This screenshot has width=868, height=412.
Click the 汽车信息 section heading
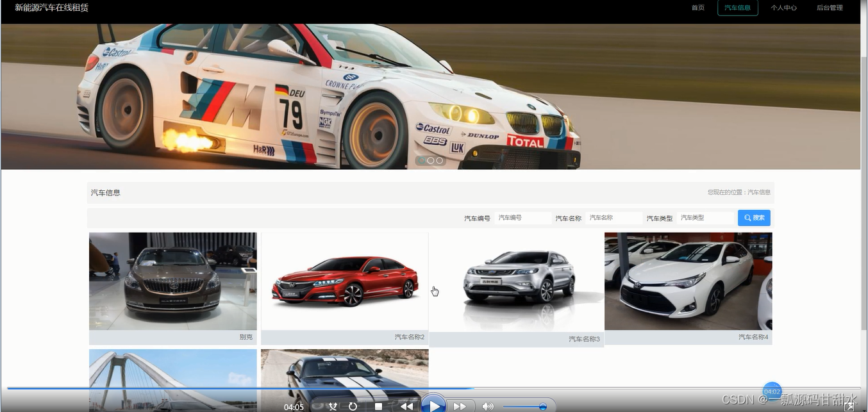(x=106, y=192)
